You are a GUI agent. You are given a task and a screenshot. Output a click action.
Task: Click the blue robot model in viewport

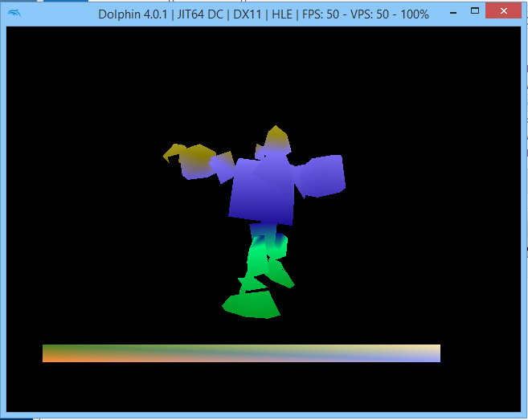pos(256,222)
